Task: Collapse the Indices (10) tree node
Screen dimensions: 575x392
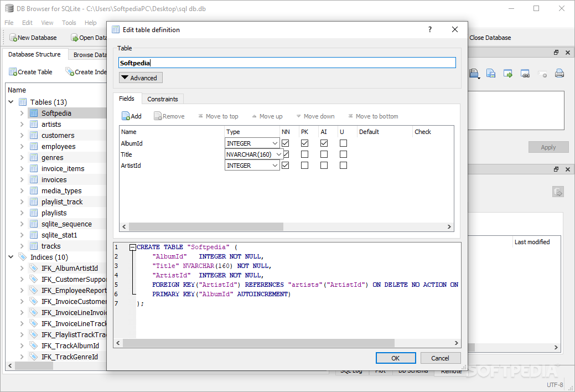Action: click(x=11, y=256)
